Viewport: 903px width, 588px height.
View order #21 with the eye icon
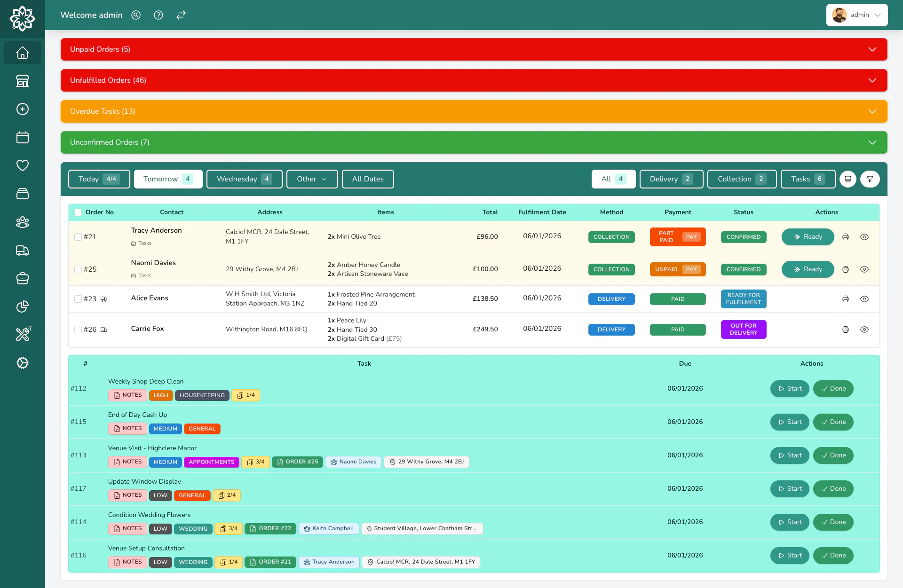point(865,237)
